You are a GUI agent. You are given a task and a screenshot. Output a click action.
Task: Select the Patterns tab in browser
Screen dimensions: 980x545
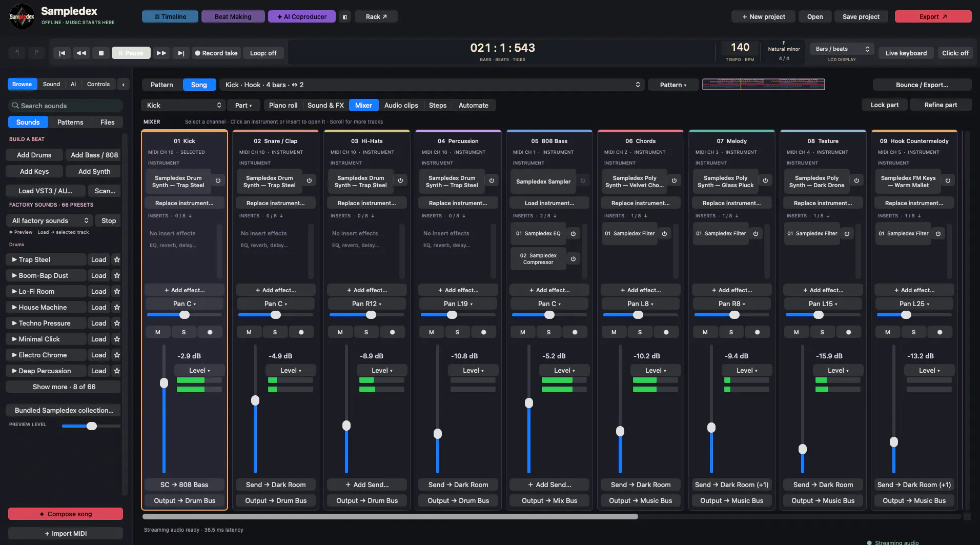pos(70,122)
